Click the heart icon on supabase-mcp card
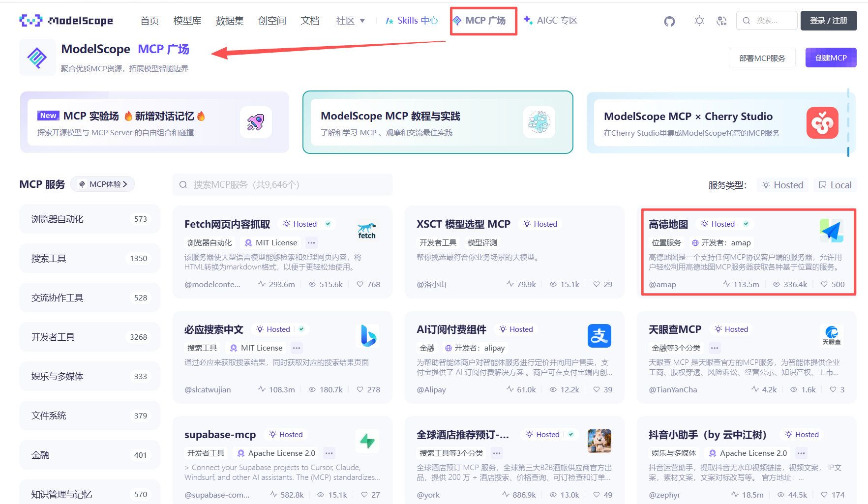 point(364,495)
